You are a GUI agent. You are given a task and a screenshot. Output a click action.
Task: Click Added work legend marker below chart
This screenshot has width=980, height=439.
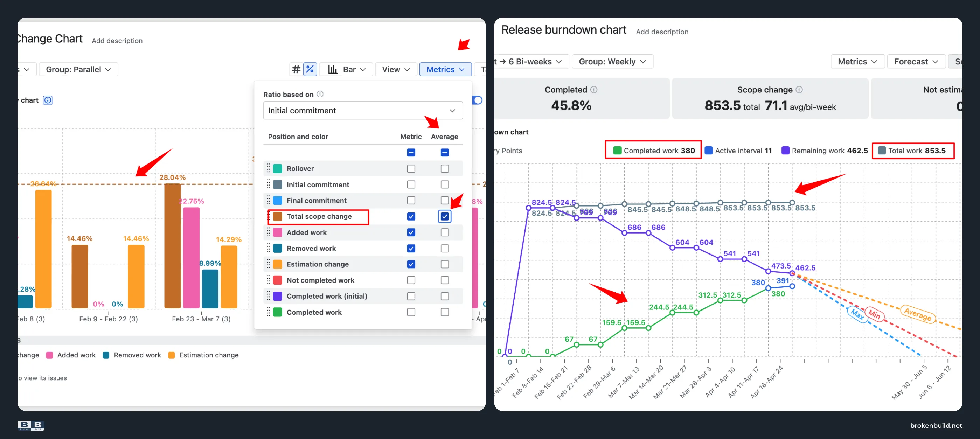(x=49, y=355)
